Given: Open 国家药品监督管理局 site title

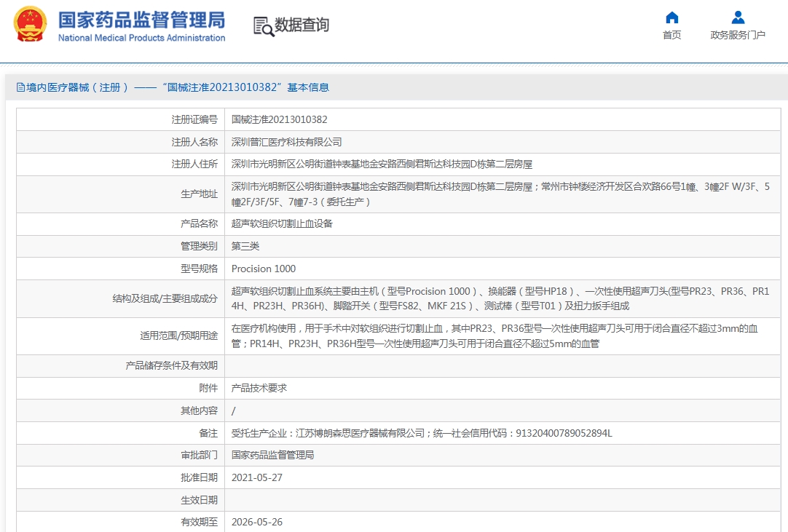Looking at the screenshot, I should 142,20.
